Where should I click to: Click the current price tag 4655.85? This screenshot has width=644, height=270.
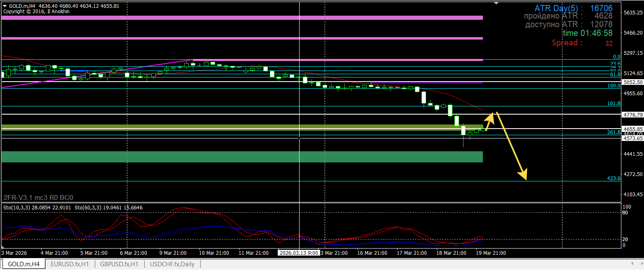634,129
